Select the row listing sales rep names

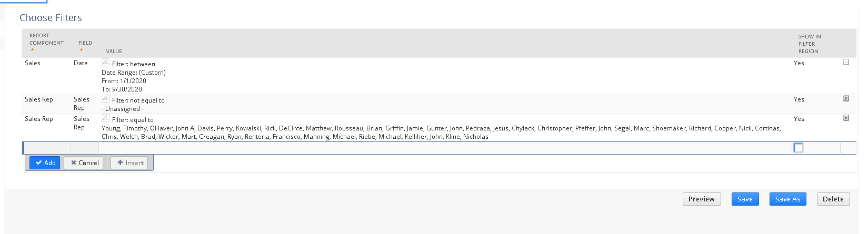(x=439, y=127)
